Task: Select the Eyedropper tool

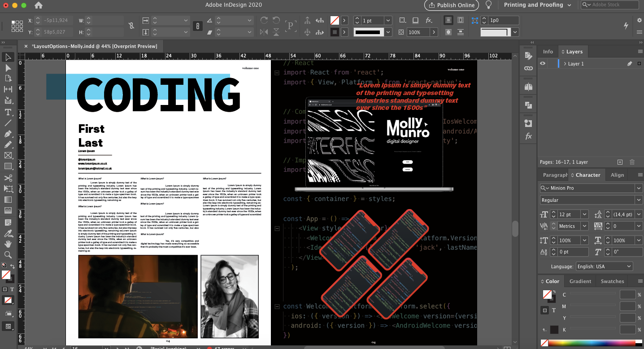Action: [x=8, y=233]
